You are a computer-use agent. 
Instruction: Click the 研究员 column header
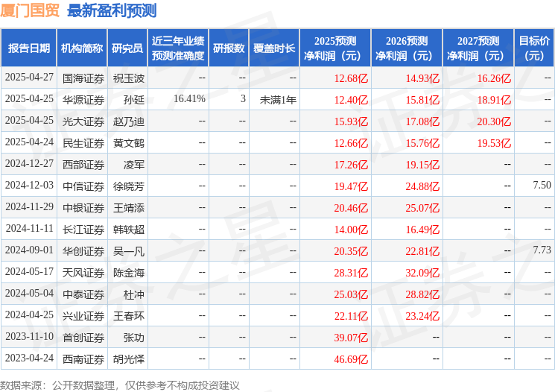tap(127, 48)
